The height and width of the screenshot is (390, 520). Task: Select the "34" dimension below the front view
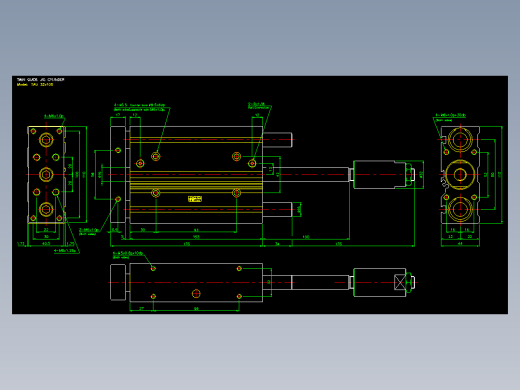click(277, 244)
